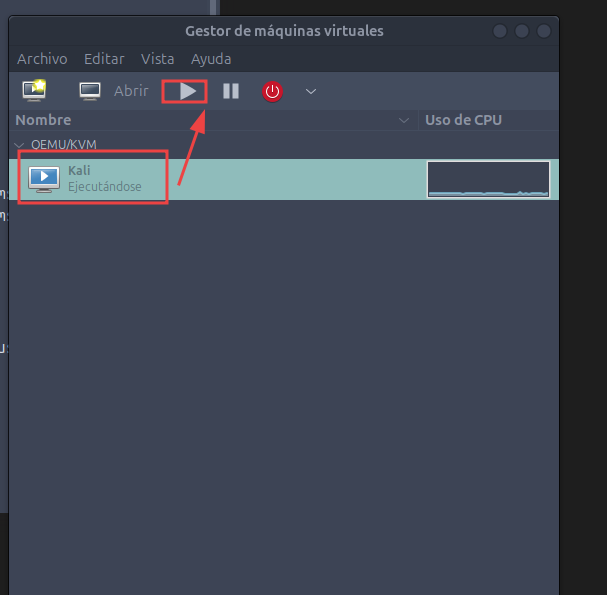Click the chevron in the Nombre column header
Screen dimensions: 607x595
point(404,120)
